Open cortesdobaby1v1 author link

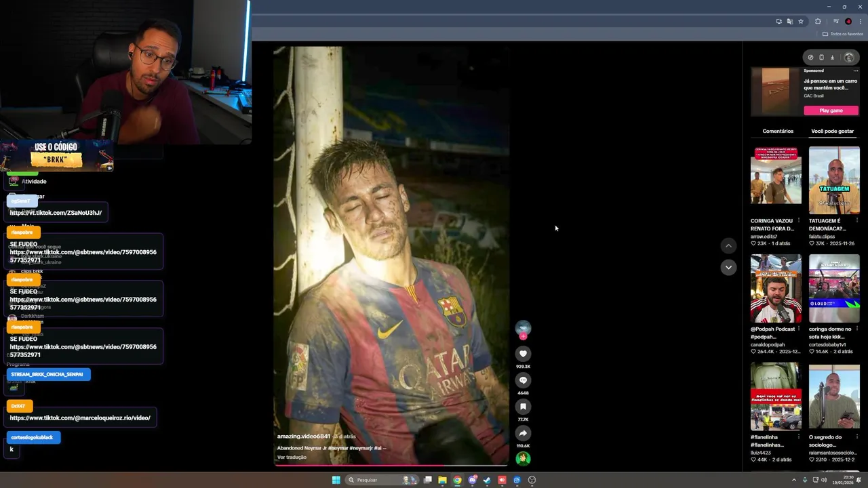pos(829,344)
